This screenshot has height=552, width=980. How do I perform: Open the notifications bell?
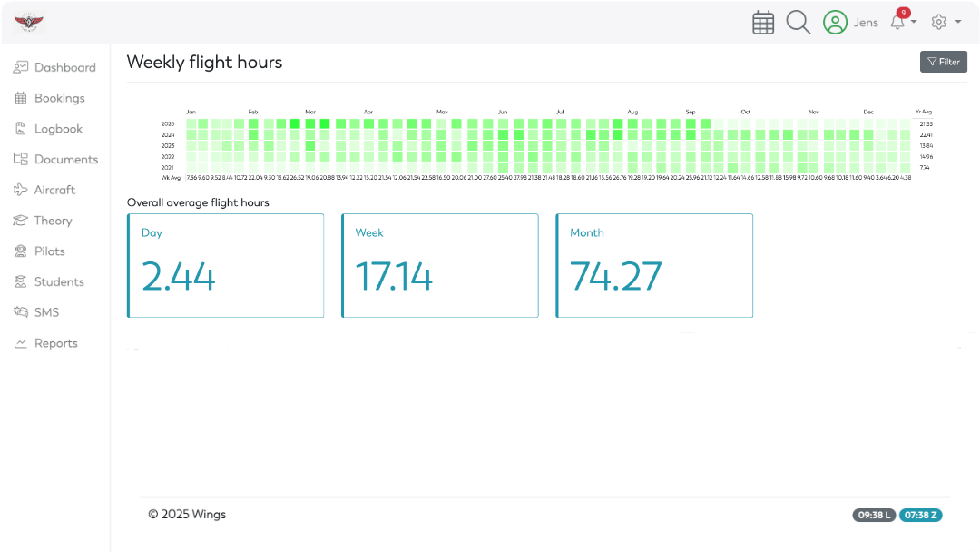pyautogui.click(x=897, y=23)
